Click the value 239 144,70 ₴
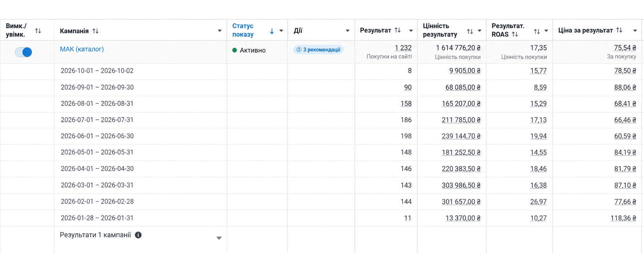Image resolution: width=644 pixels, height=265 pixels. (x=461, y=136)
